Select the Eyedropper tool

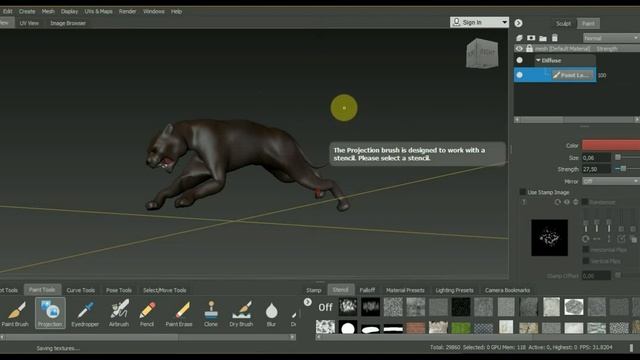tap(85, 313)
